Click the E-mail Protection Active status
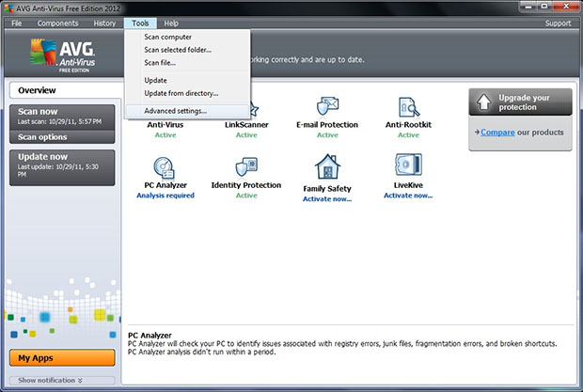 click(x=327, y=134)
